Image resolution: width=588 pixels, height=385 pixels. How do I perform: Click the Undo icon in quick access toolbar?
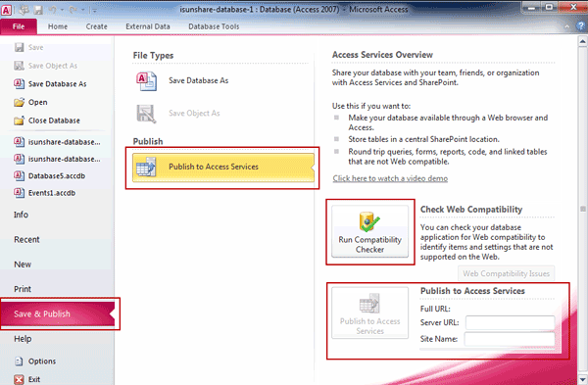click(x=53, y=10)
